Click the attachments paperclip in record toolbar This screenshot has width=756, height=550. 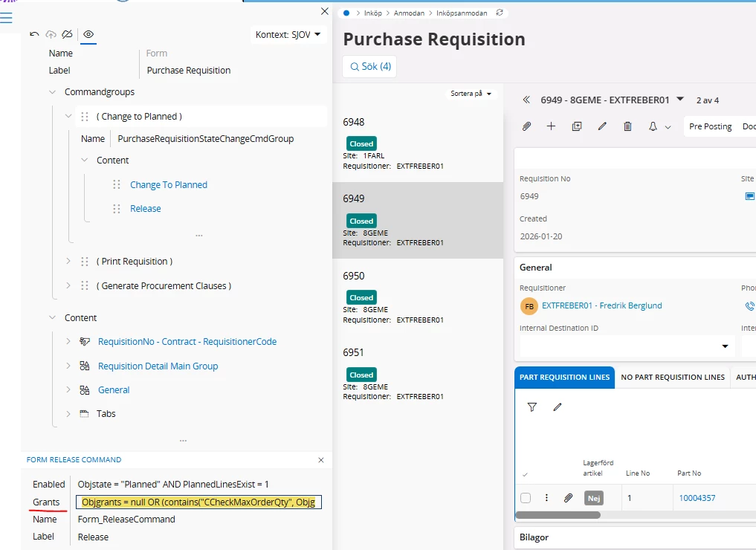(526, 126)
